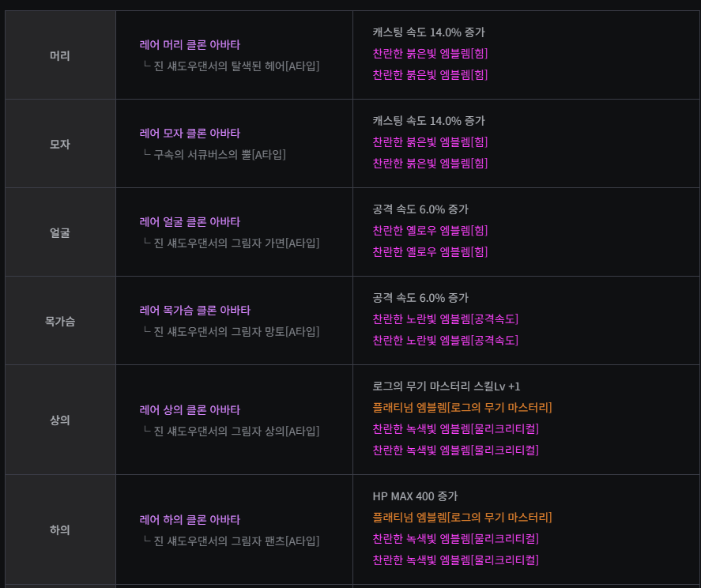Select the 목가슴 slot label cell

[60, 321]
